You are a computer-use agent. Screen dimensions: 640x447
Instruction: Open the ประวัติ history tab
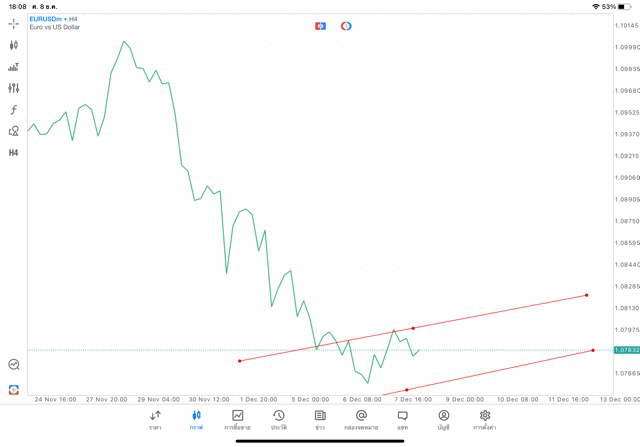[278, 419]
